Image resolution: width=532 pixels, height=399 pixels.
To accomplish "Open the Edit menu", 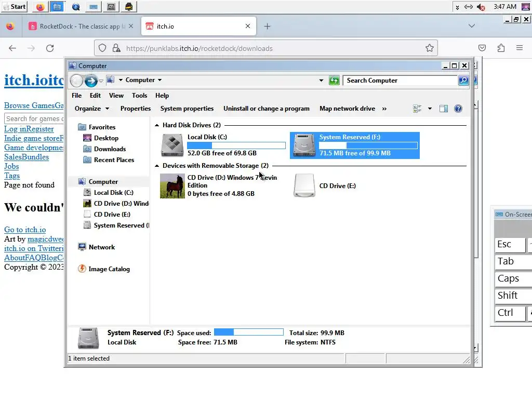I will tap(95, 96).
